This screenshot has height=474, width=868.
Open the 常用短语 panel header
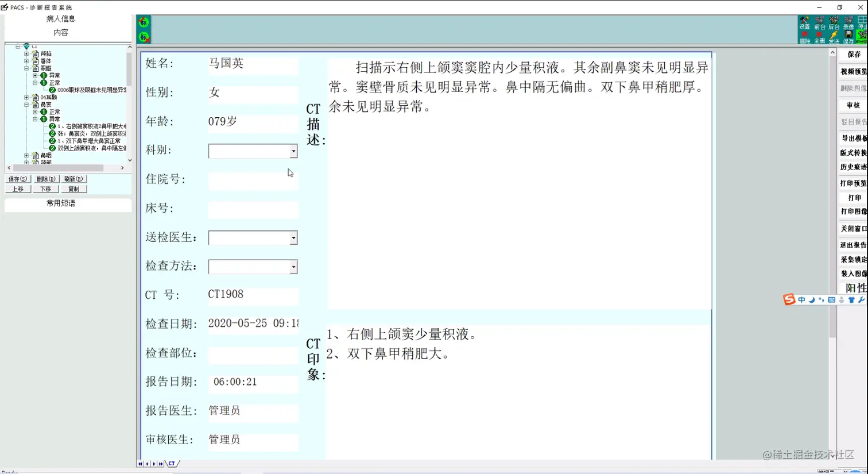[x=61, y=203]
